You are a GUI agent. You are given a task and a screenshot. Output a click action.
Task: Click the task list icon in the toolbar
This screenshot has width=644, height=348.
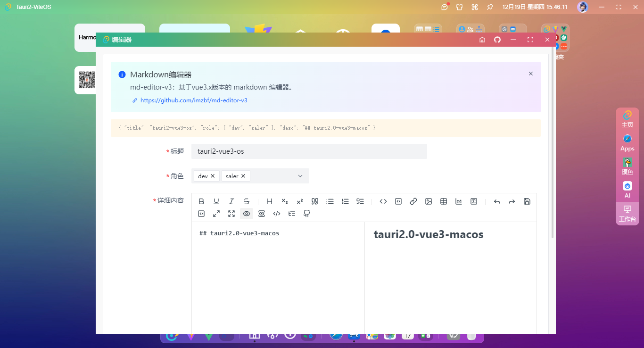360,201
